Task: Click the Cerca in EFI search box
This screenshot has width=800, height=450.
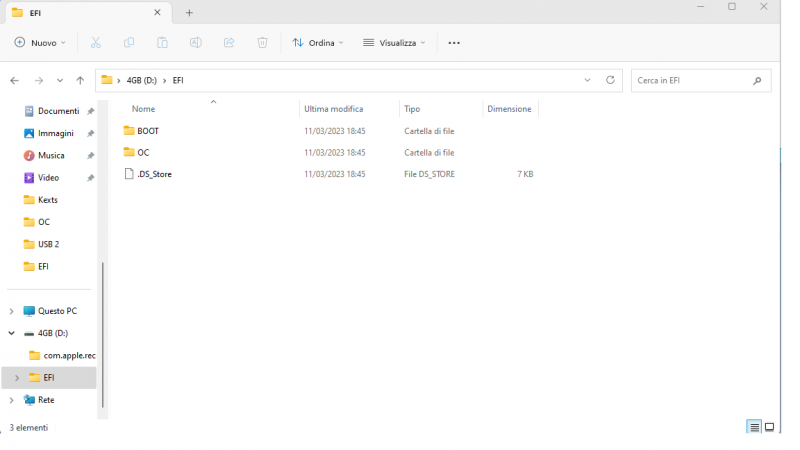Action: pyautogui.click(x=692, y=80)
